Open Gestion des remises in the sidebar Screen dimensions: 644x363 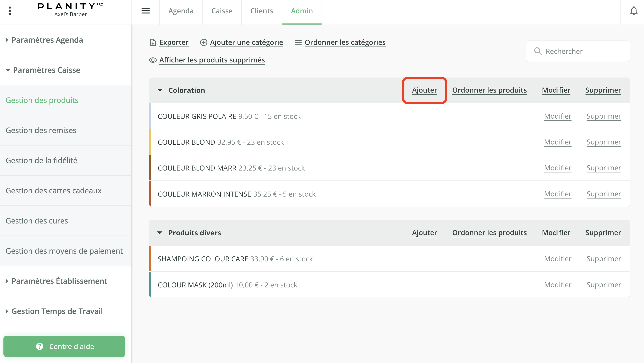(x=41, y=130)
